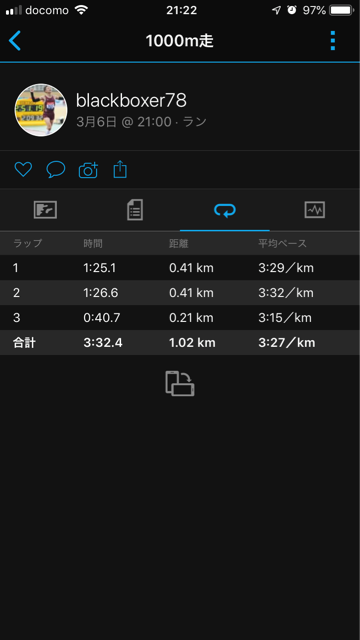Tap the blackboxer78 username

click(131, 101)
